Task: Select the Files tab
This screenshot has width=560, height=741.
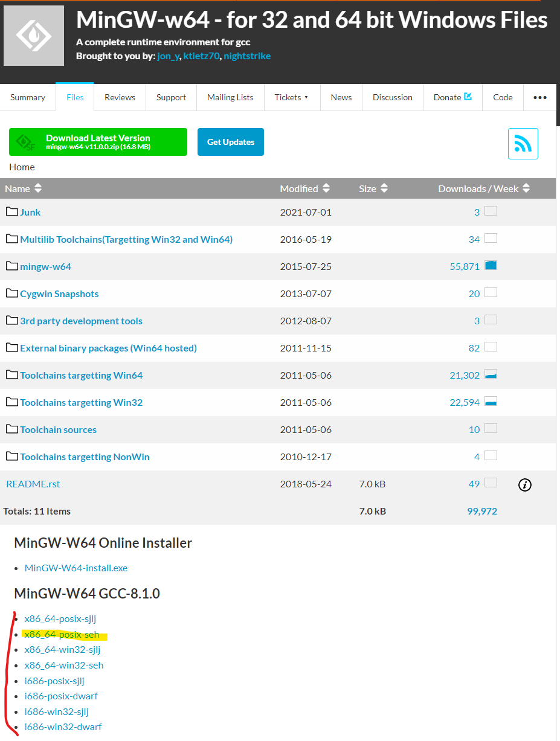Action: (75, 97)
